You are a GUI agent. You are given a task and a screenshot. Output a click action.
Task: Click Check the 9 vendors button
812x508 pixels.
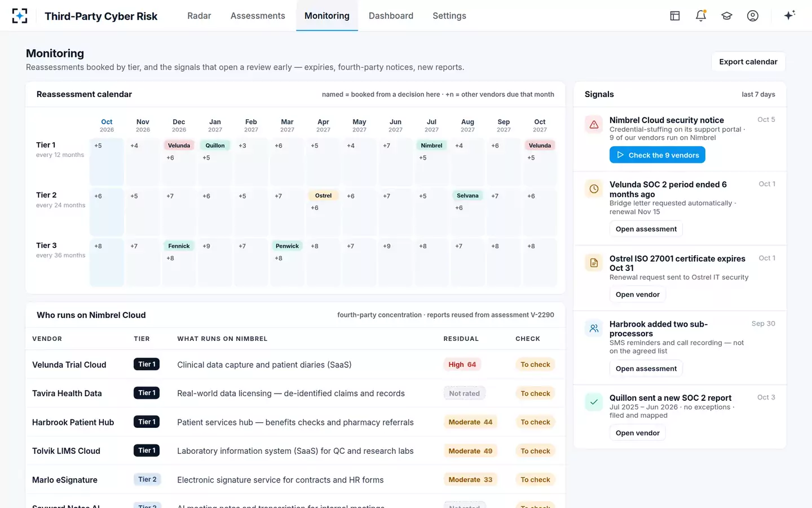[657, 155]
